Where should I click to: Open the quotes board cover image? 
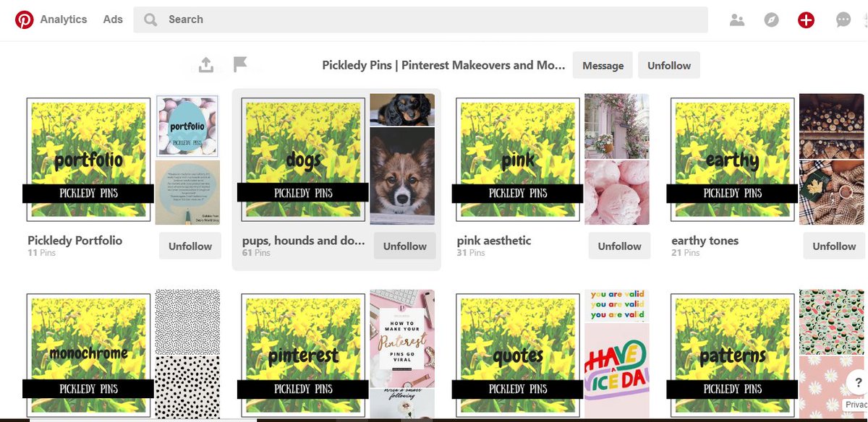pos(519,356)
